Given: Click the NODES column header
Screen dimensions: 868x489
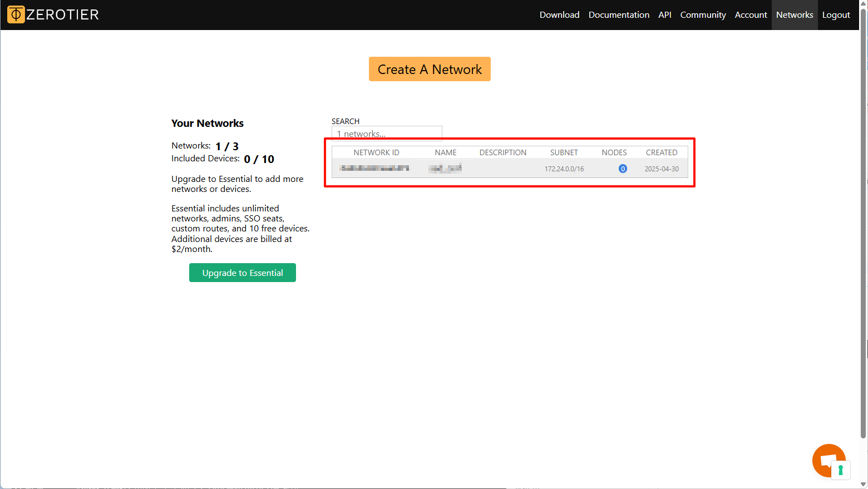Looking at the screenshot, I should tap(614, 152).
